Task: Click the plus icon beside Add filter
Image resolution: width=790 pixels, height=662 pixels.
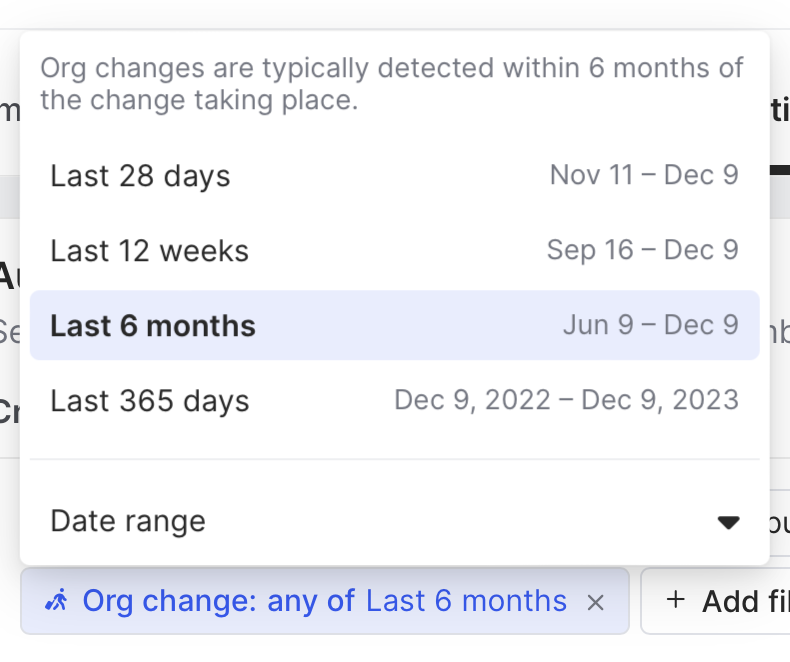Action: point(676,600)
